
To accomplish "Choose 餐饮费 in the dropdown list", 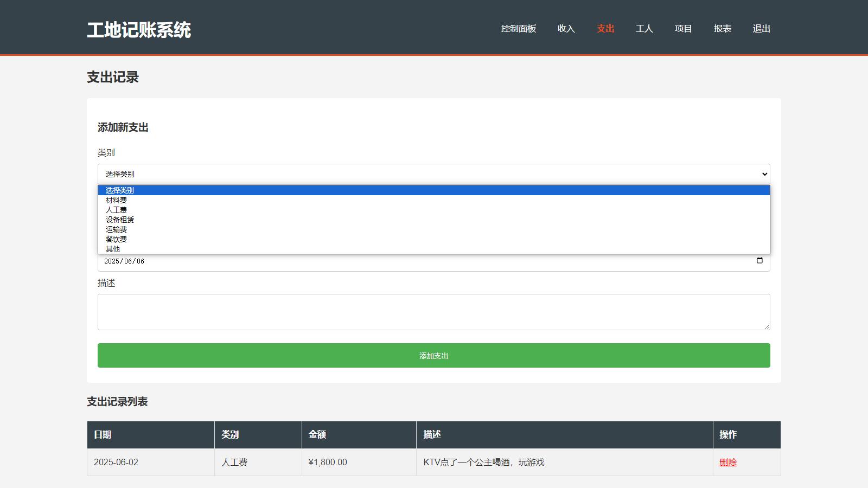I will click(x=116, y=239).
